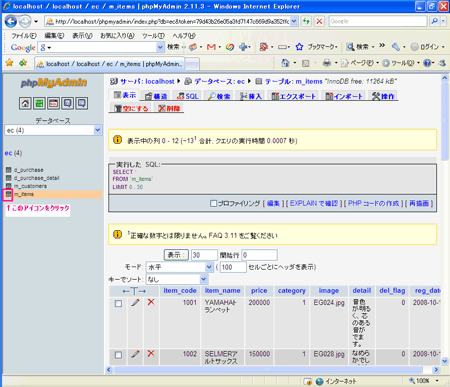Open the display mode dropdown showing 水平
Screen dimensions: 450x387
pos(180,267)
